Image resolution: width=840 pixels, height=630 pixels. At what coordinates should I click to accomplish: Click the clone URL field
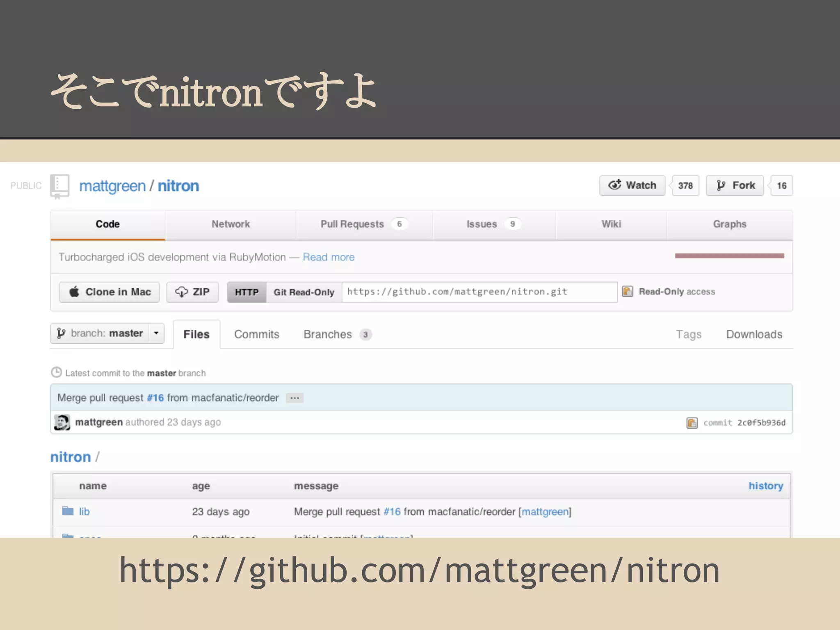[479, 292]
